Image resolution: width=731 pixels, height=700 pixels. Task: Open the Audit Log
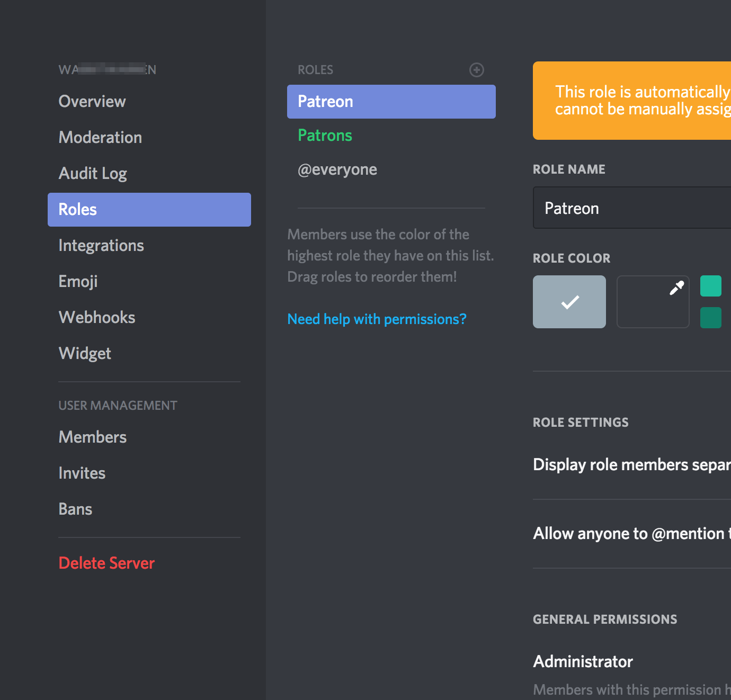(x=93, y=174)
